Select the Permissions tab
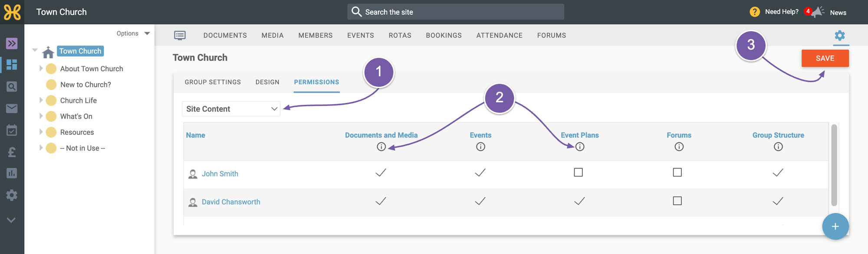Viewport: 868px width, 254px height. click(316, 82)
